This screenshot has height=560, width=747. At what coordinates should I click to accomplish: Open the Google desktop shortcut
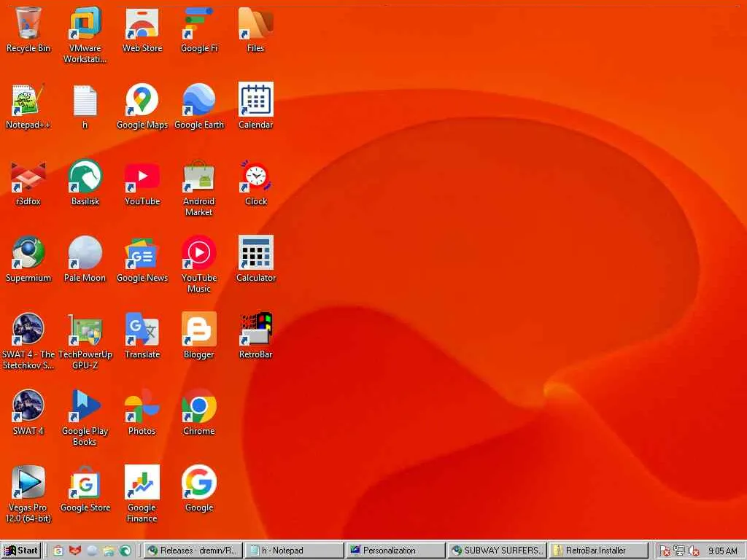[199, 489]
